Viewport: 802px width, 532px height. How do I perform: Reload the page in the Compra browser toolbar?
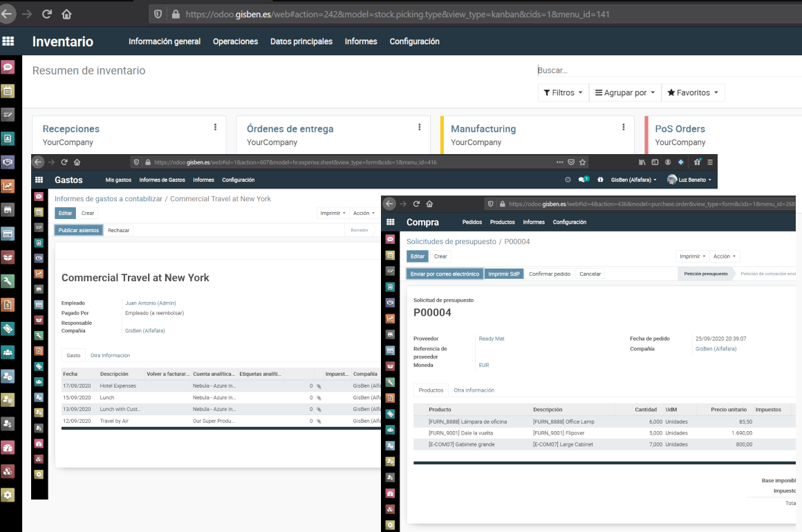416,204
